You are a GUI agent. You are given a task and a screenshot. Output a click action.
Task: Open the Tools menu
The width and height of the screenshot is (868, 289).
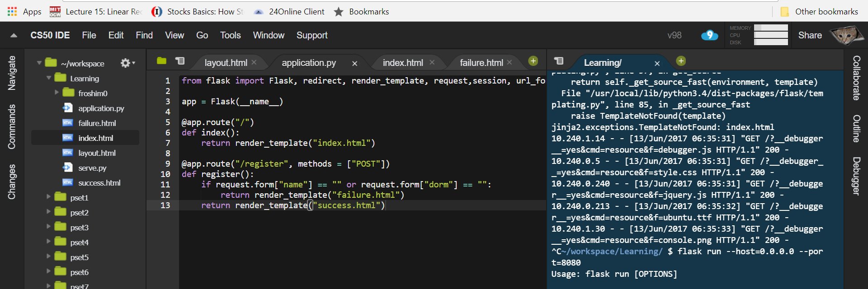[x=231, y=35]
